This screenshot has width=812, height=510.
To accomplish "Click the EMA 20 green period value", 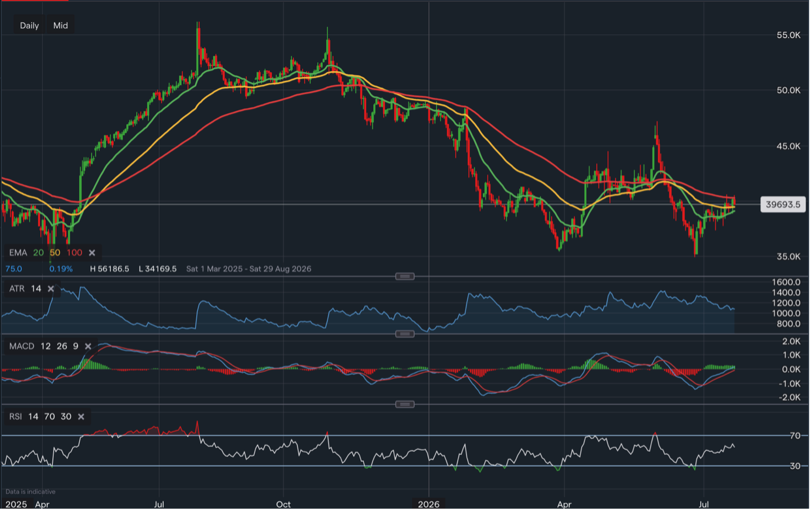I will click(x=38, y=253).
